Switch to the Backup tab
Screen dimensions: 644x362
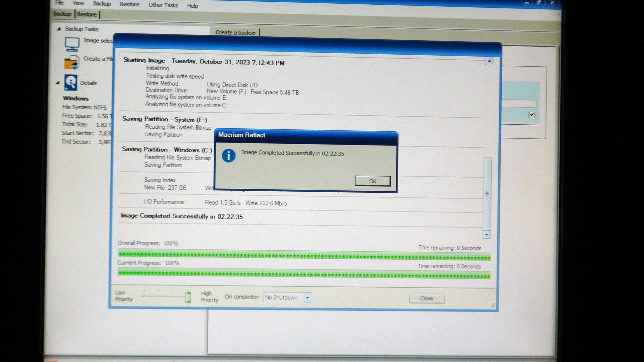[62, 14]
